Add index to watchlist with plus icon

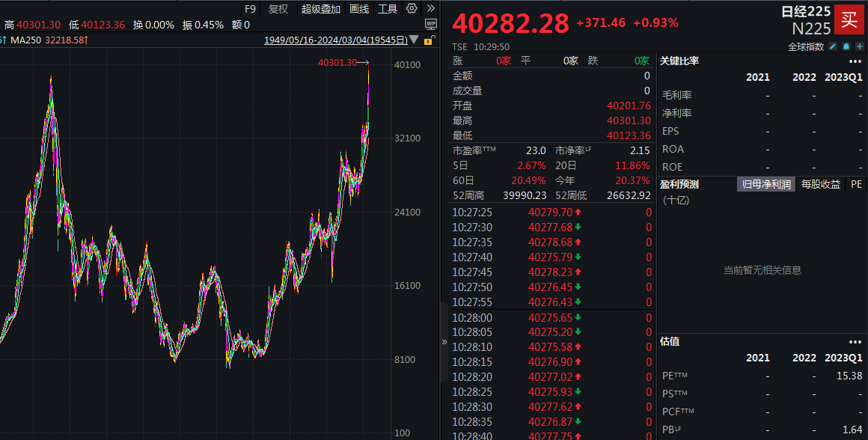[859, 46]
